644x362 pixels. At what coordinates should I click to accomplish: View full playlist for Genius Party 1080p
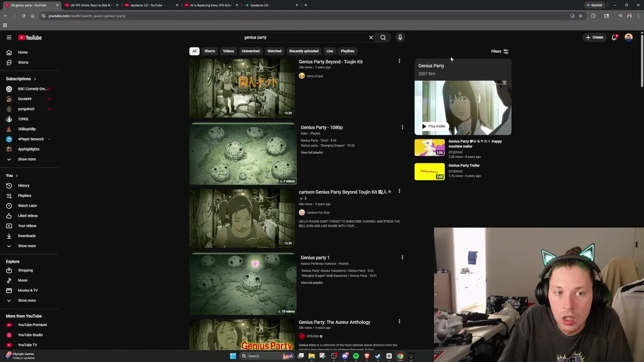pos(312,152)
